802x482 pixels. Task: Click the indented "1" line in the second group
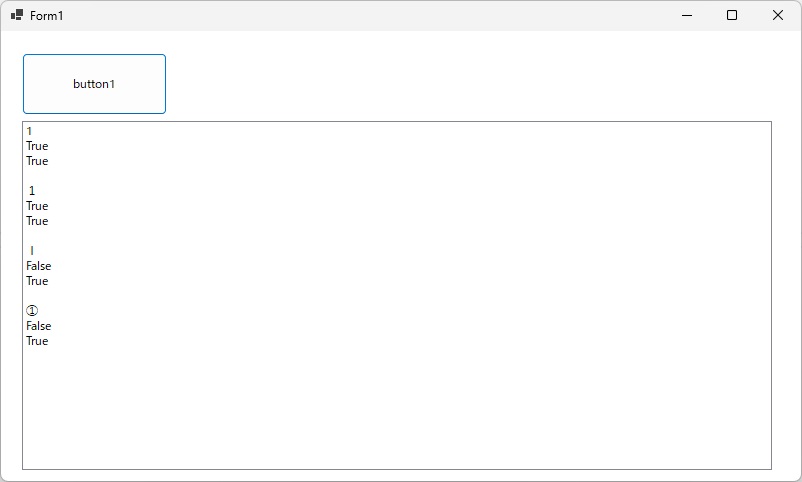[x=32, y=191]
